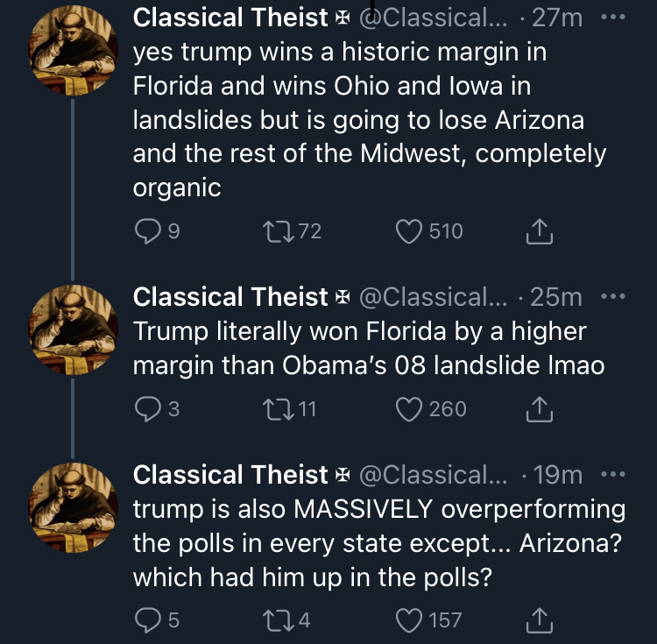
Task: Reply to the 27m tweet about Florida
Action: [x=147, y=231]
